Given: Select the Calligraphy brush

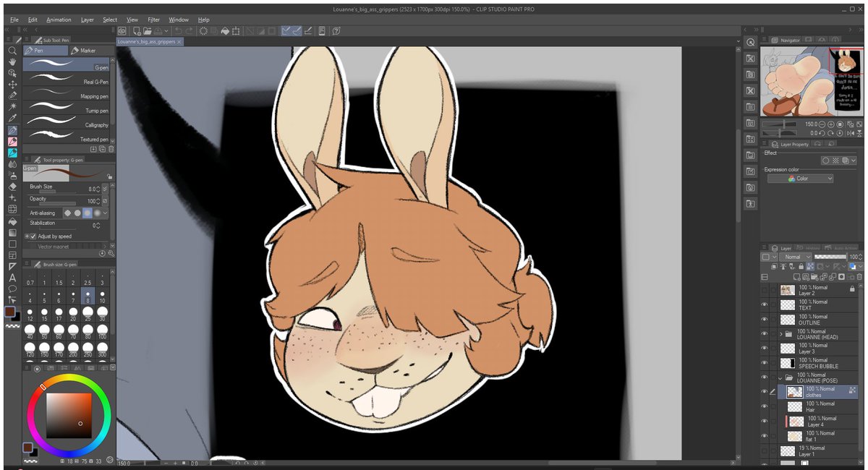Looking at the screenshot, I should [66, 122].
